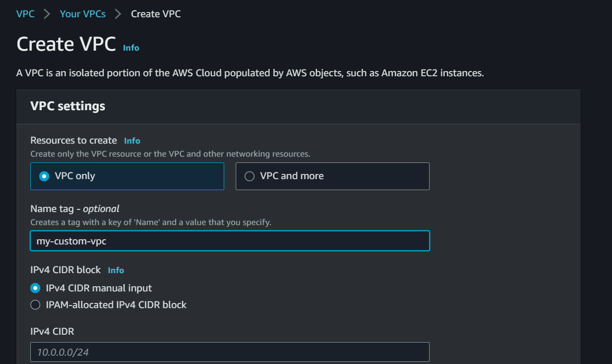Click the IPv4 CIDR manual input label
The image size is (612, 364).
99,288
